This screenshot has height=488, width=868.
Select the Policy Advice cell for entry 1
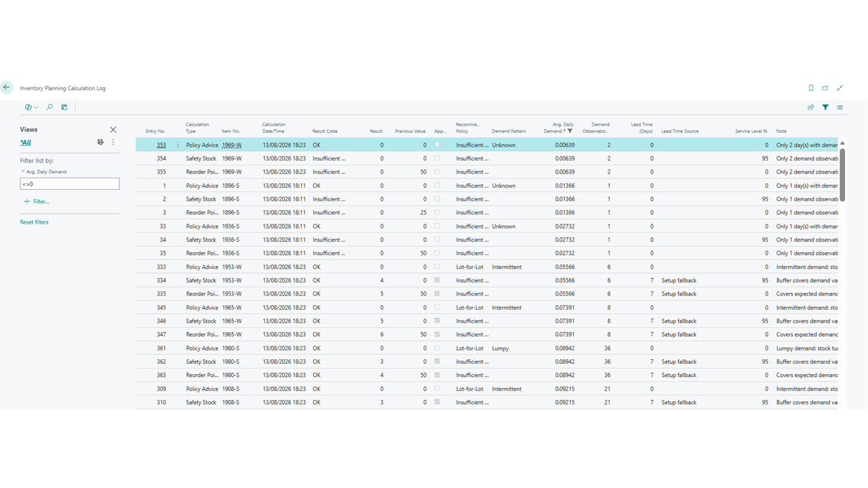pos(202,186)
